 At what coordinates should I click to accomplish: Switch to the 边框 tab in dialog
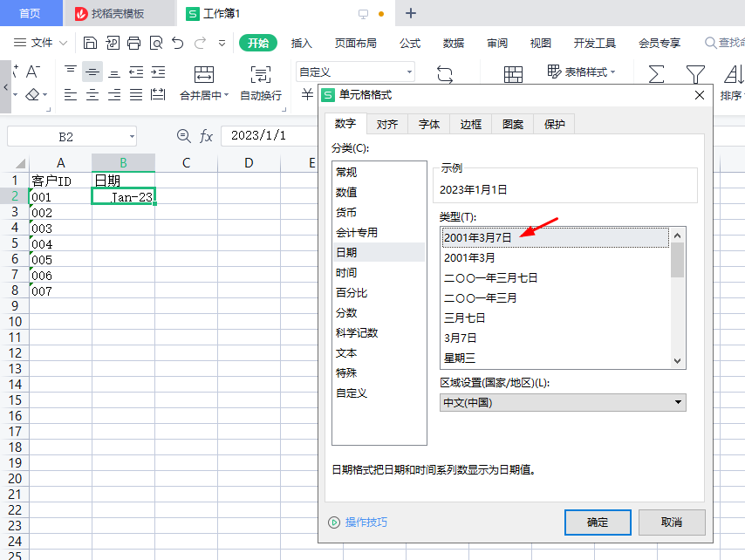(x=471, y=125)
